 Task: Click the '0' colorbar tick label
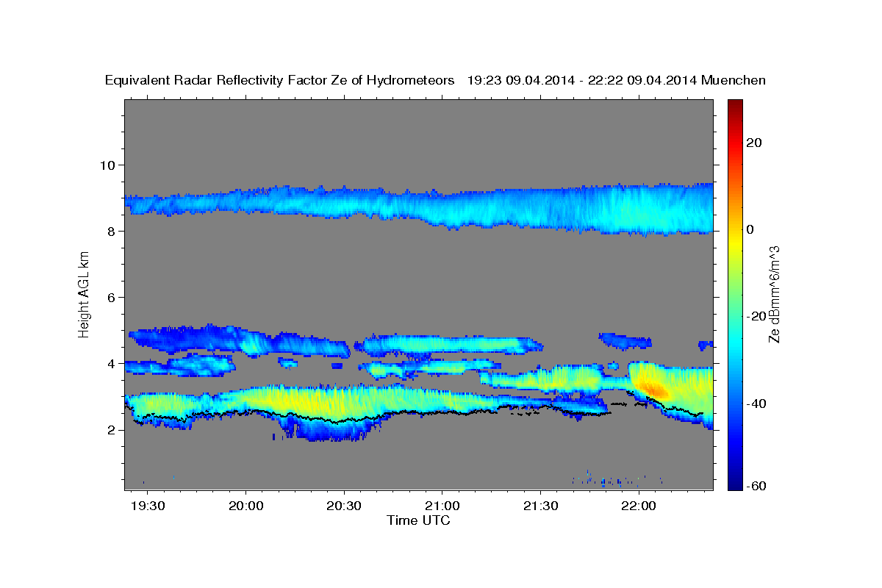tap(750, 229)
